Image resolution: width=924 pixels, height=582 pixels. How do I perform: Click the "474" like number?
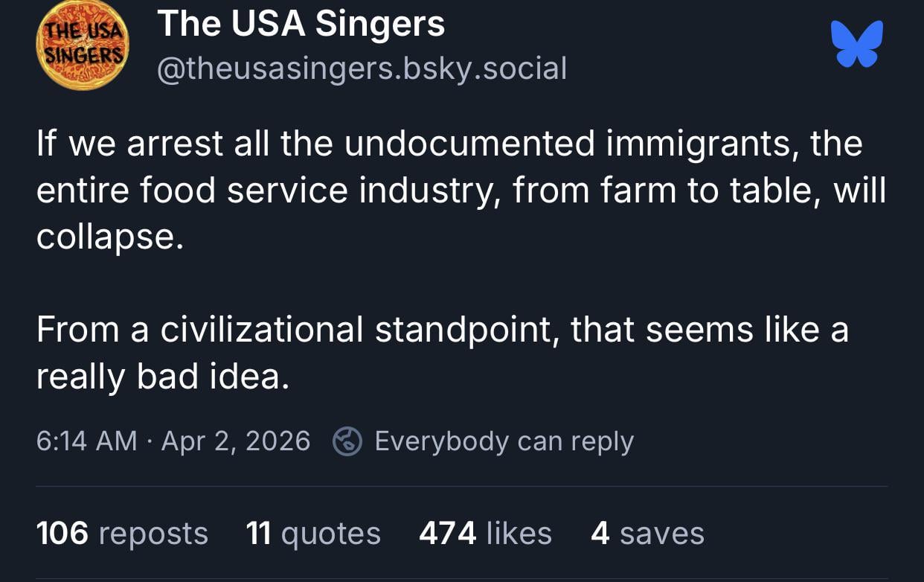point(447,534)
